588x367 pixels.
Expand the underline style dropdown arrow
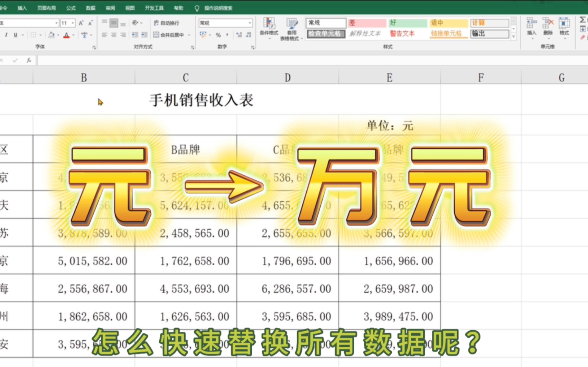[23, 35]
